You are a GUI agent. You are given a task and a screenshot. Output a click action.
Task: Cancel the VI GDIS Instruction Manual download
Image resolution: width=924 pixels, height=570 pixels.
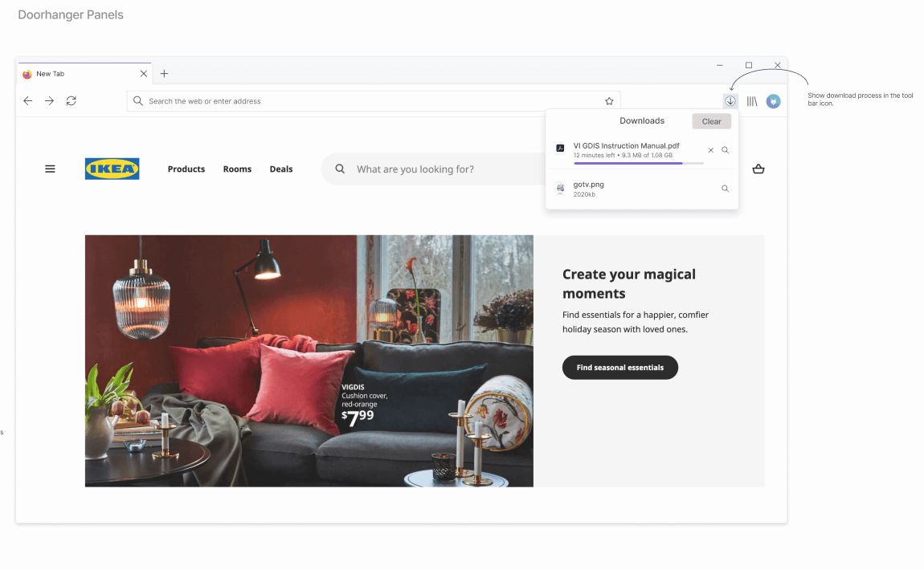pos(711,150)
